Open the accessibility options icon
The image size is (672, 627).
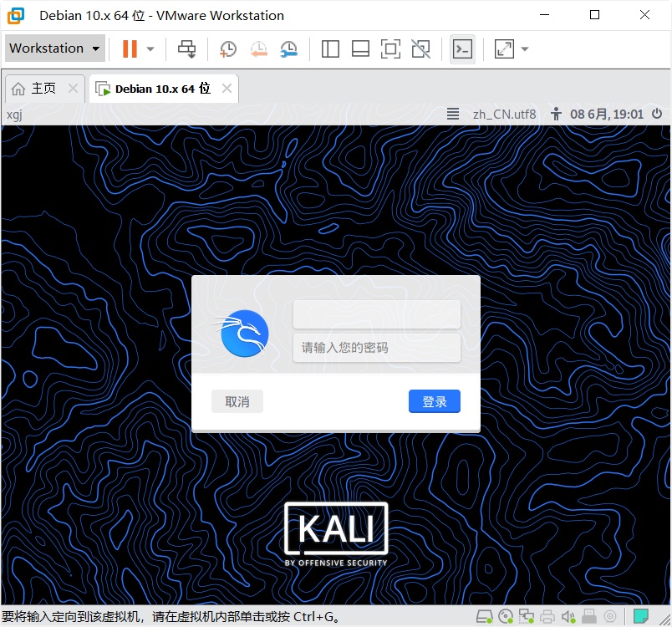(x=556, y=114)
